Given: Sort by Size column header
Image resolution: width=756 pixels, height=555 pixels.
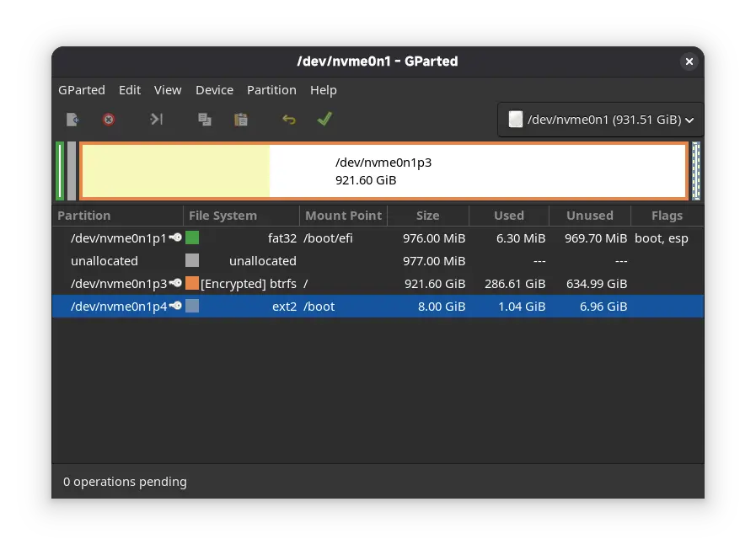Looking at the screenshot, I should click(x=427, y=216).
